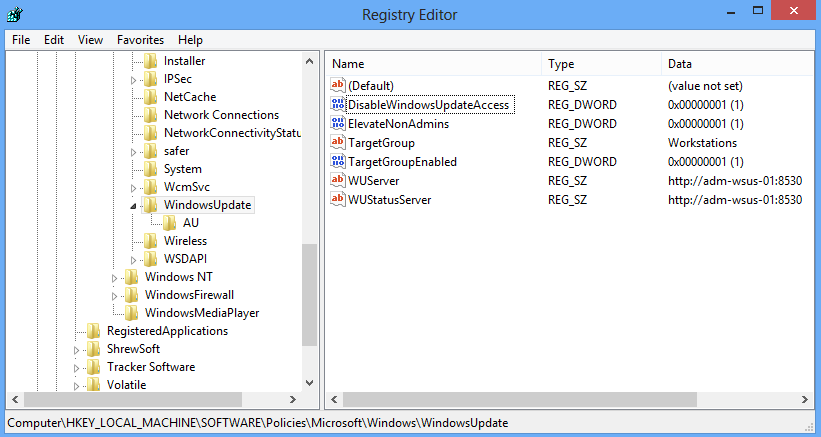The height and width of the screenshot is (437, 821).
Task: Click the Volatile folder icon
Action: point(94,385)
